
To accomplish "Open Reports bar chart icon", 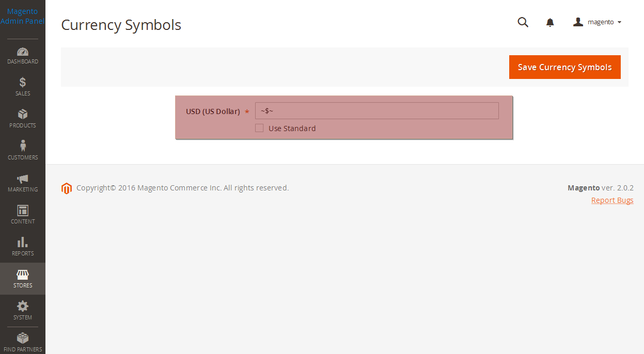I will pos(23,242).
